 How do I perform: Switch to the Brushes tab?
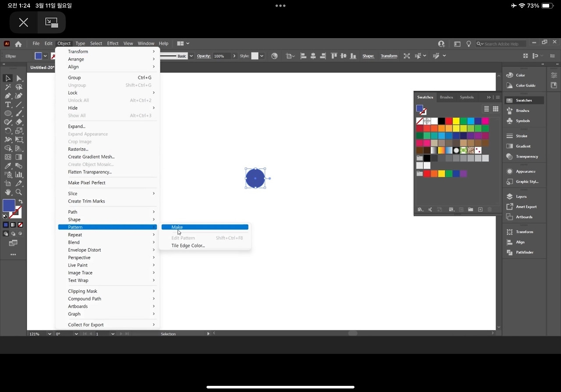(x=446, y=97)
